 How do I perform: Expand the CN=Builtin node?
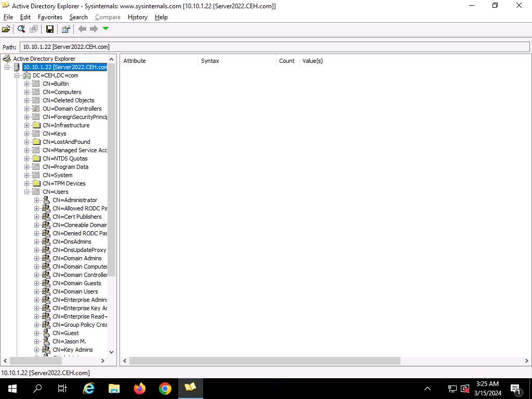[27, 84]
